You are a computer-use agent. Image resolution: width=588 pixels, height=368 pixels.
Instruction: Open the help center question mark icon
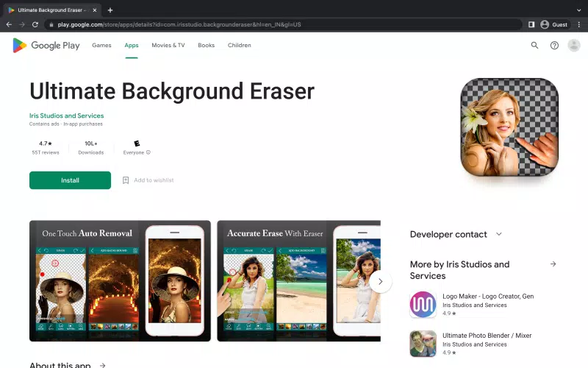coord(554,46)
